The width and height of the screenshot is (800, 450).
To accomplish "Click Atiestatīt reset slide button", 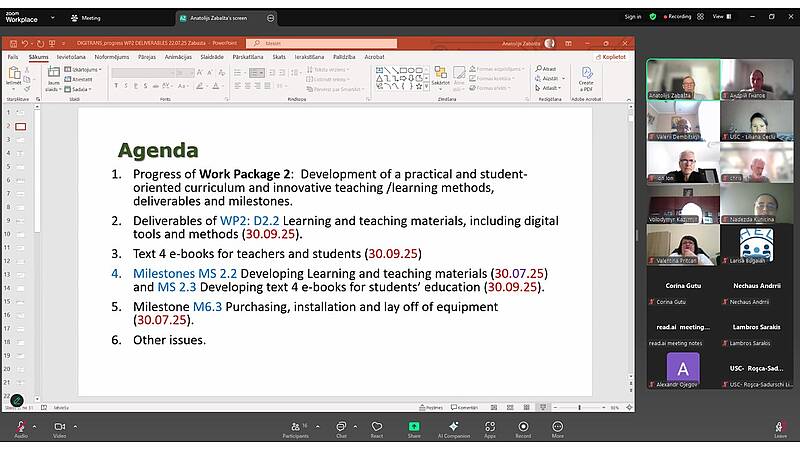I will point(79,79).
